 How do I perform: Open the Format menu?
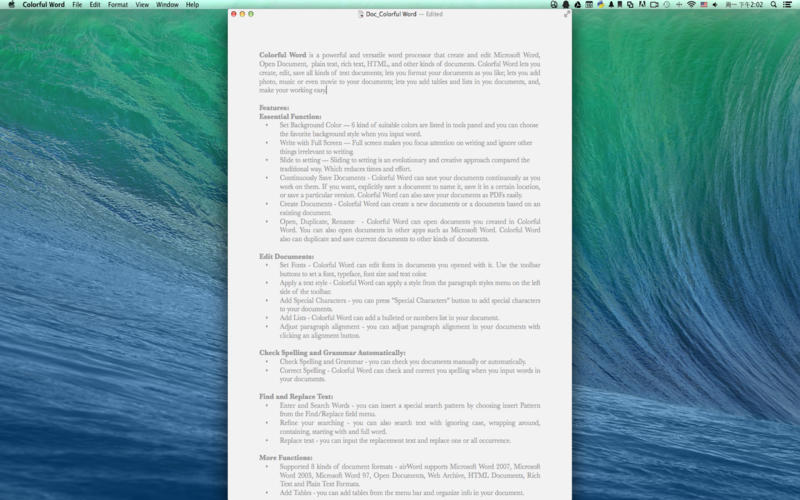[x=118, y=5]
